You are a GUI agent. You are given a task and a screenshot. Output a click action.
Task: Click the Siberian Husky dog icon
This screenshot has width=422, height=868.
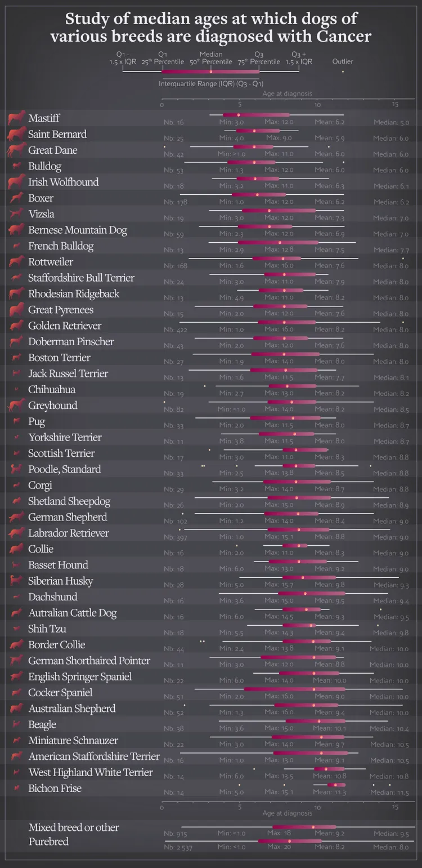pyautogui.click(x=16, y=581)
